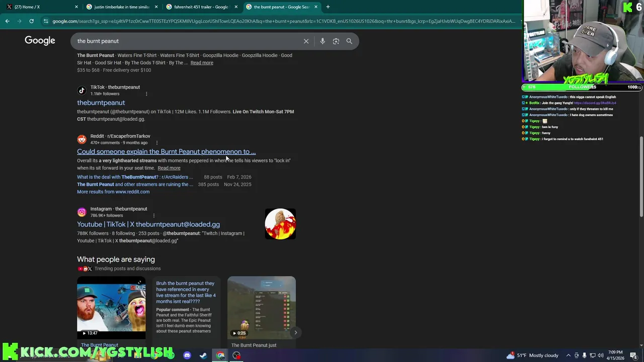Viewport: 644px width, 362px height.
Task: Click the Instagram result favicon
Action: (x=82, y=212)
